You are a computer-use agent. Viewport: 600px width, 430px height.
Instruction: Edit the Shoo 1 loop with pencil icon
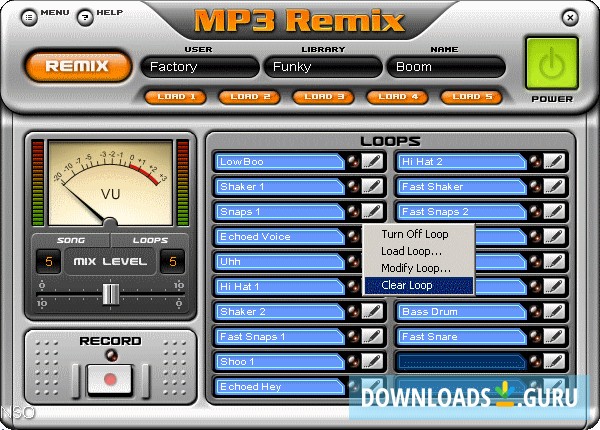[372, 362]
